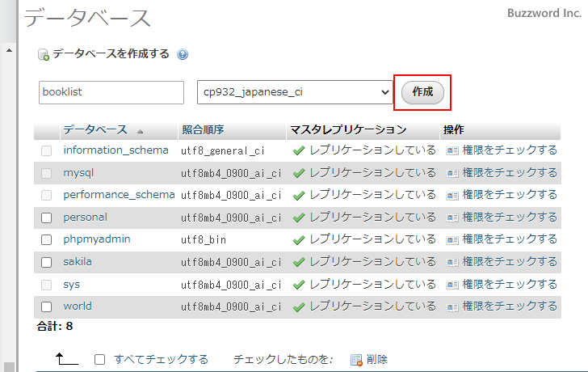This screenshot has height=372, width=588.
Task: Click replication checkmark in the phpmyadmin row
Action: (x=299, y=240)
